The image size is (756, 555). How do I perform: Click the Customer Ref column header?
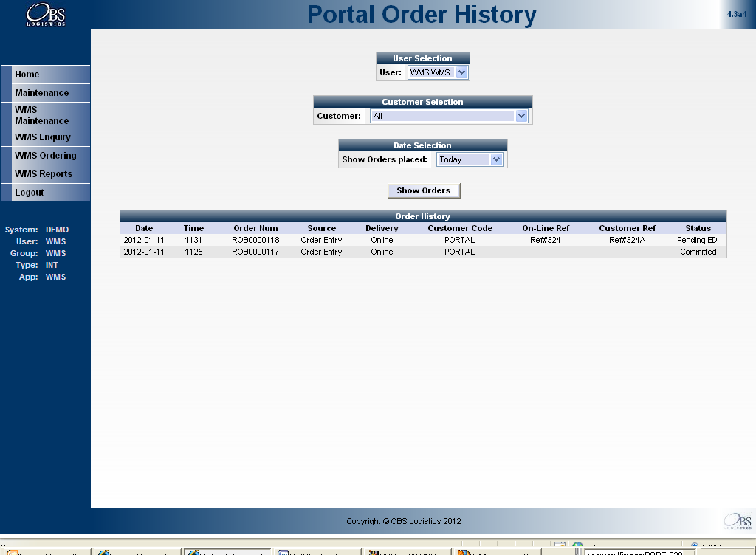[628, 228]
